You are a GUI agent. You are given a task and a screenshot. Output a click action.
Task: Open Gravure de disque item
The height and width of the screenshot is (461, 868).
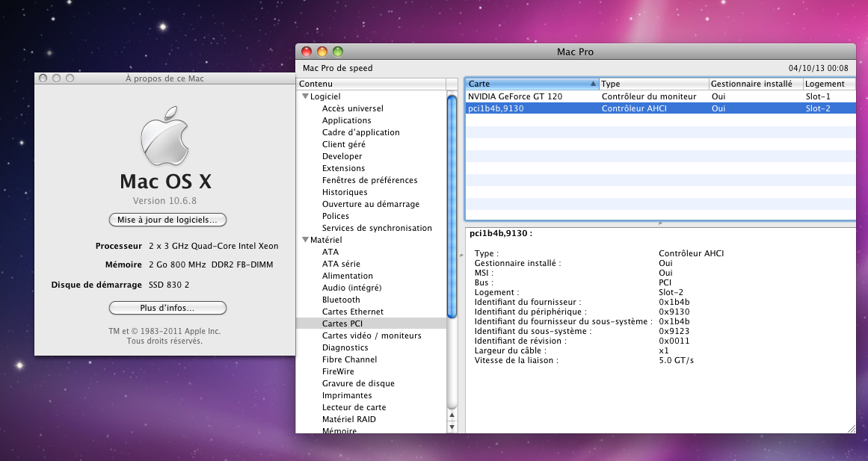tap(358, 383)
